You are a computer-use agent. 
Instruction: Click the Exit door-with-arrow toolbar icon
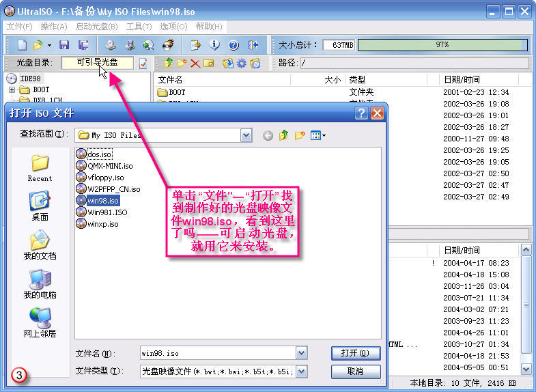click(253, 45)
